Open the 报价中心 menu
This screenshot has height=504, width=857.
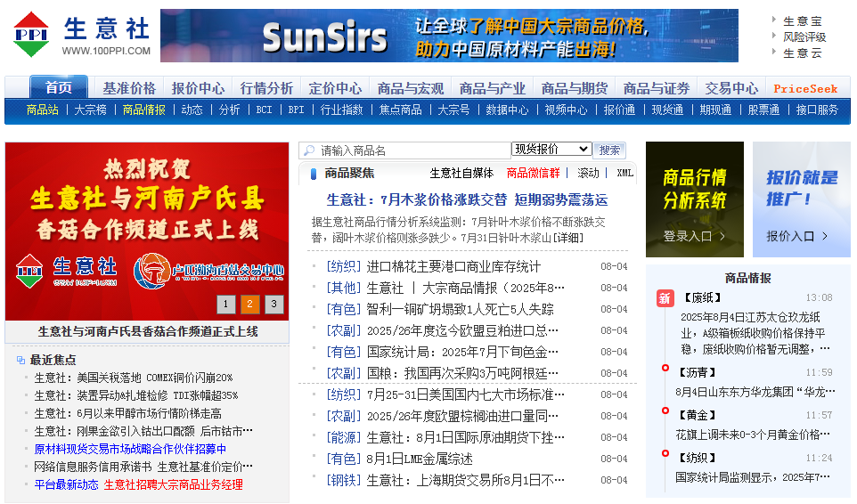tap(198, 88)
